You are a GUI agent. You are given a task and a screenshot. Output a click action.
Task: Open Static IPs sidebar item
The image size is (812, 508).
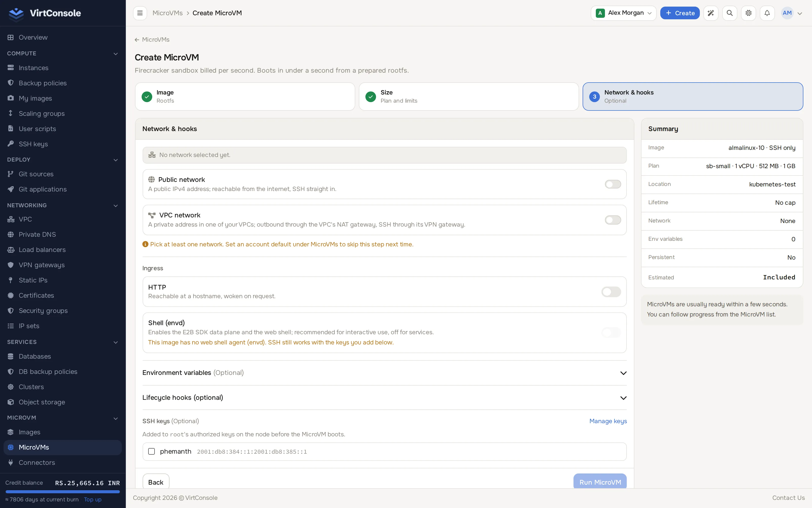(63, 280)
